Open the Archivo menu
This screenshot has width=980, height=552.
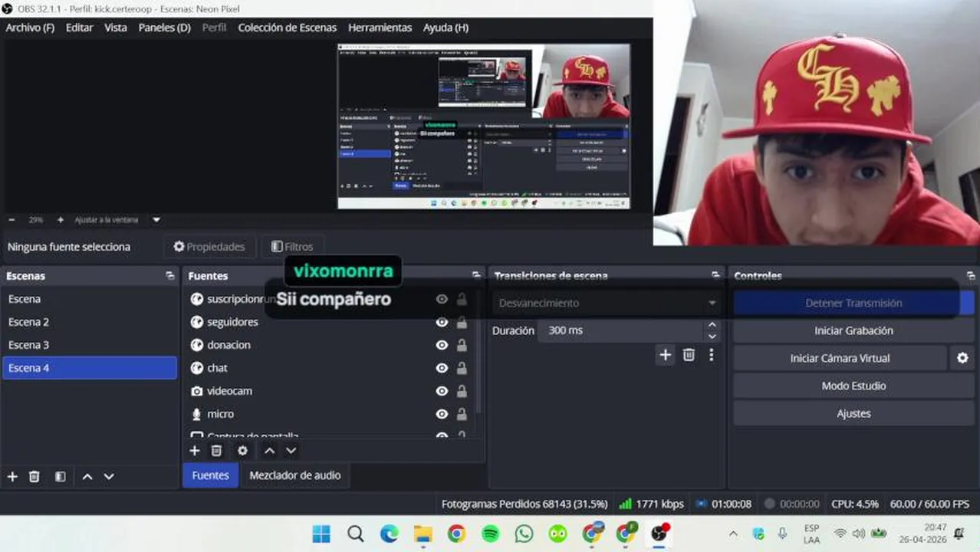click(x=30, y=28)
